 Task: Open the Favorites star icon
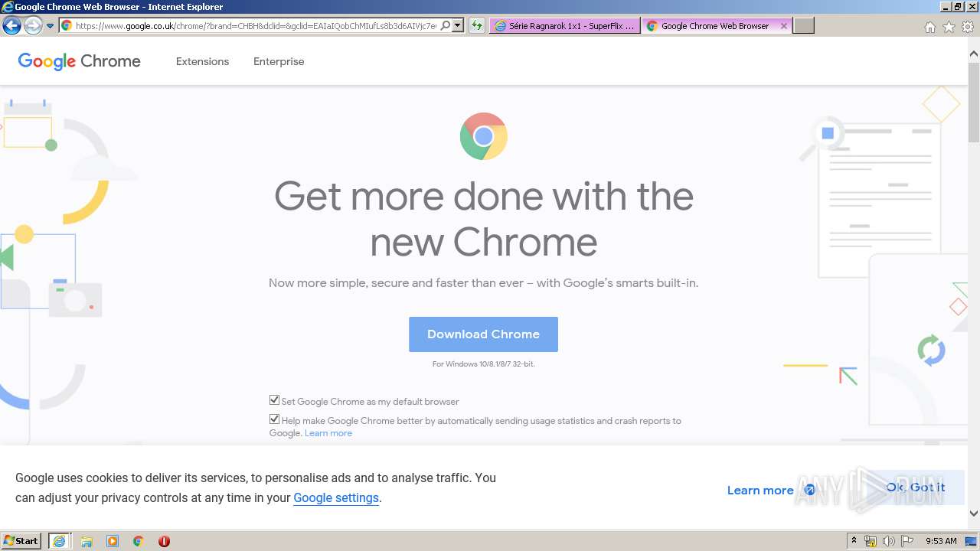point(949,27)
